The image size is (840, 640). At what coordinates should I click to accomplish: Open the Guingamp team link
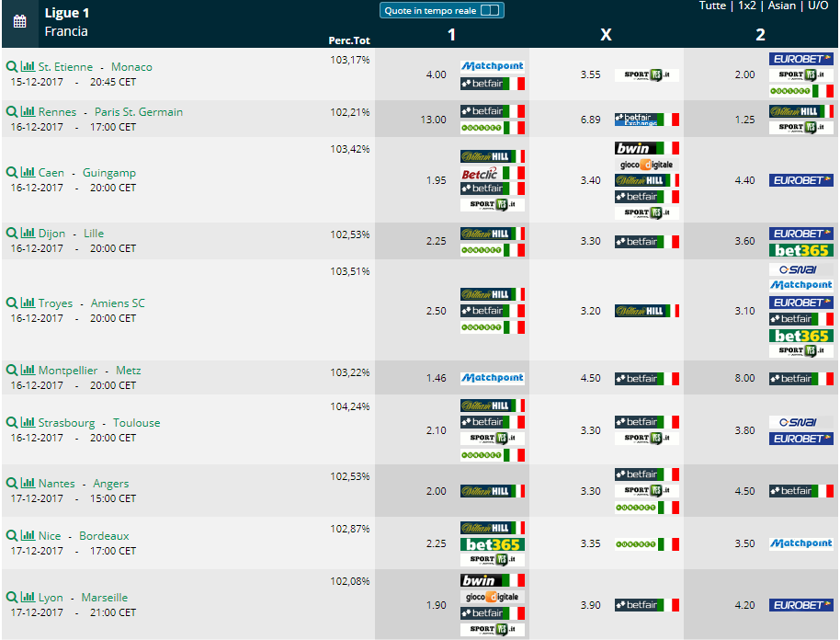click(109, 173)
